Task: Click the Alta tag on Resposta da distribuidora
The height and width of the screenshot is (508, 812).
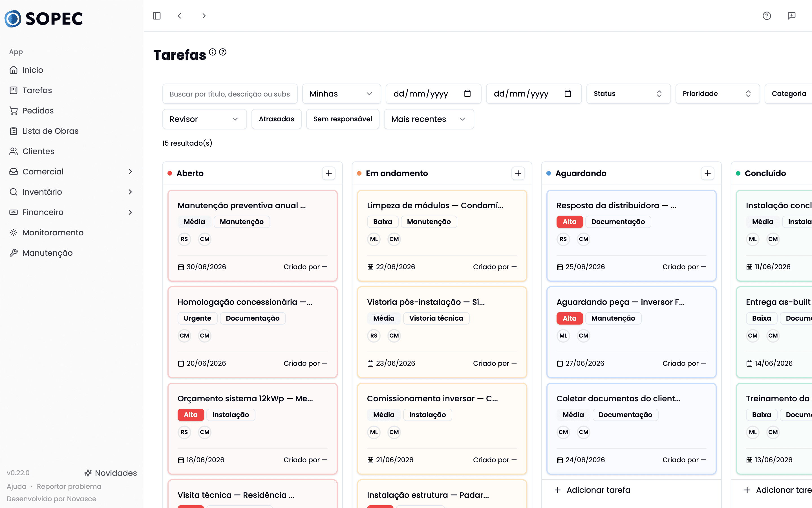Action: pos(570,222)
